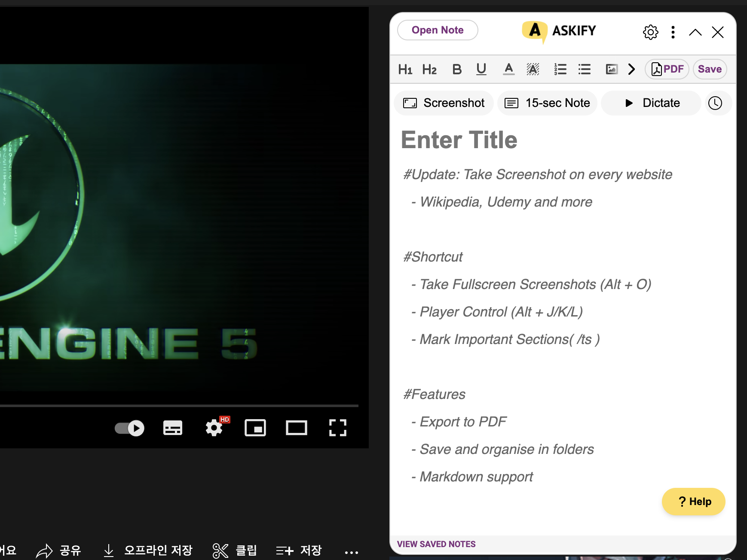Open more actions ellipsis below video

click(x=352, y=552)
